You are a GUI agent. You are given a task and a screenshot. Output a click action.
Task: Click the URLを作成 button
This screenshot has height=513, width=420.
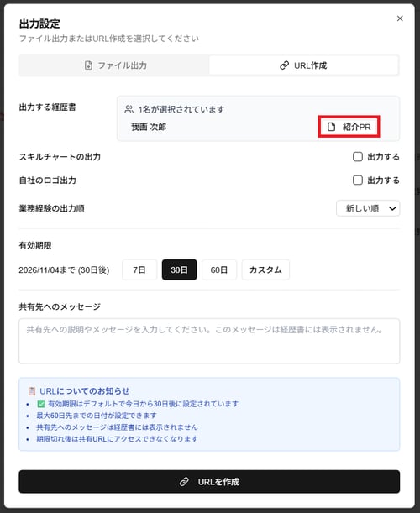(x=209, y=482)
